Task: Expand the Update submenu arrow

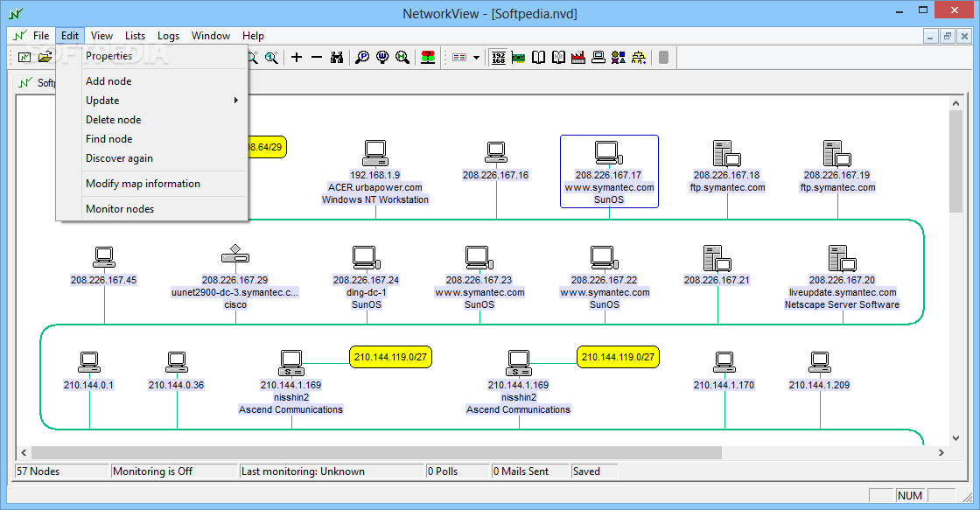Action: [236, 101]
